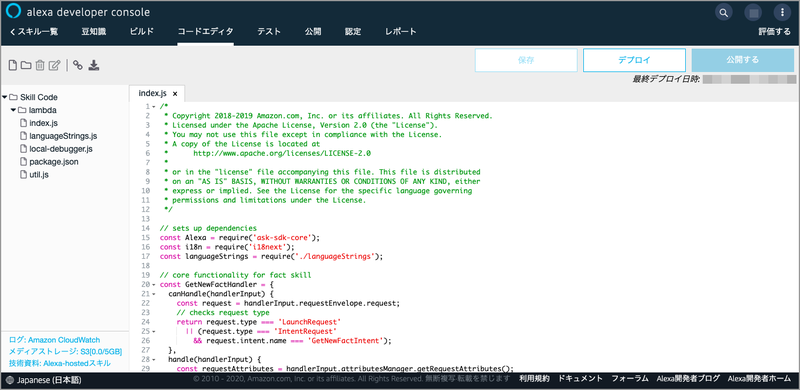This screenshot has height=390, width=800.
Task: Switch to the コードエディタ tab
Action: click(x=206, y=32)
